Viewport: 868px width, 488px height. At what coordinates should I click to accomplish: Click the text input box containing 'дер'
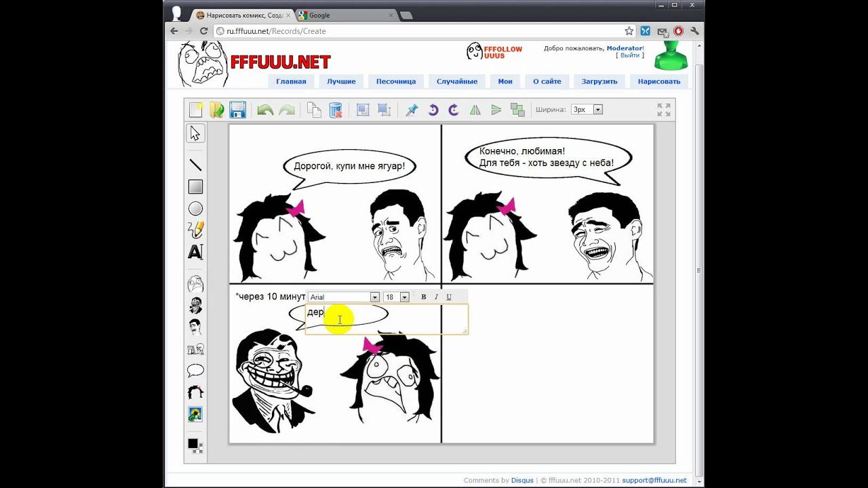coord(387,319)
